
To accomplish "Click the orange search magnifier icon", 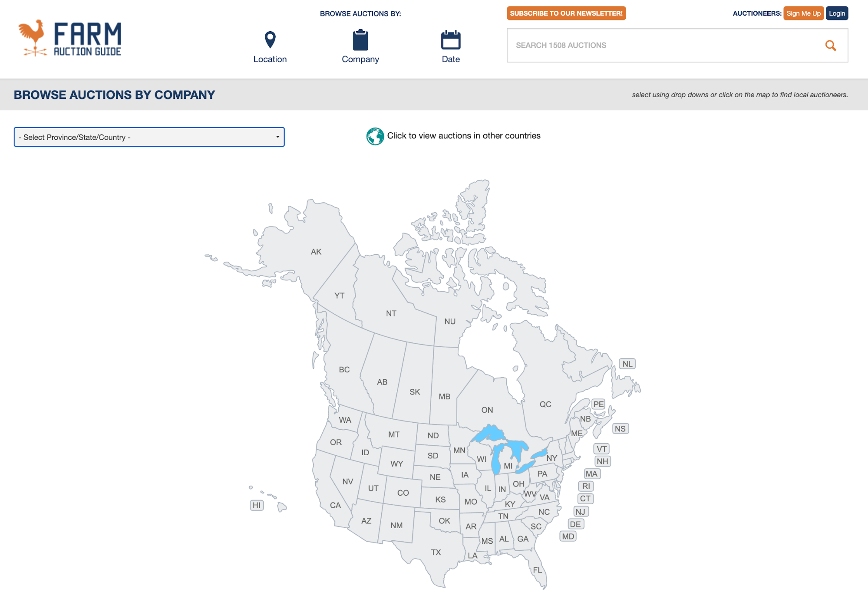I will [x=830, y=45].
